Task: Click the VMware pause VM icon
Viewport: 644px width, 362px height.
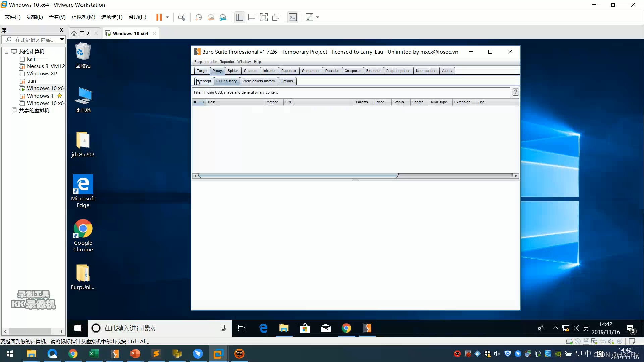Action: pyautogui.click(x=159, y=17)
